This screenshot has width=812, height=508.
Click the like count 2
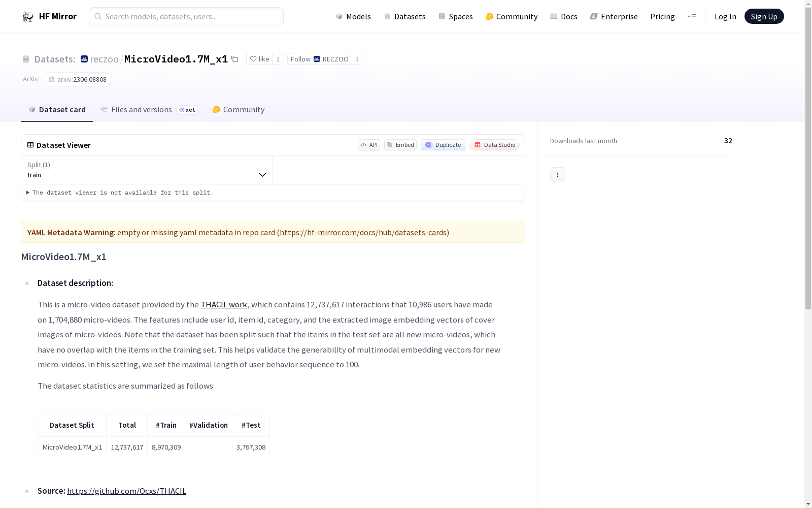pos(278,59)
